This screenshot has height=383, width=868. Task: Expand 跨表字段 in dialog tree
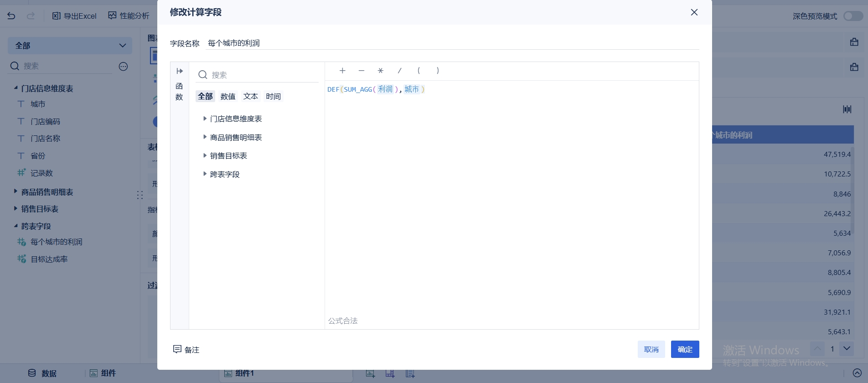pos(205,174)
